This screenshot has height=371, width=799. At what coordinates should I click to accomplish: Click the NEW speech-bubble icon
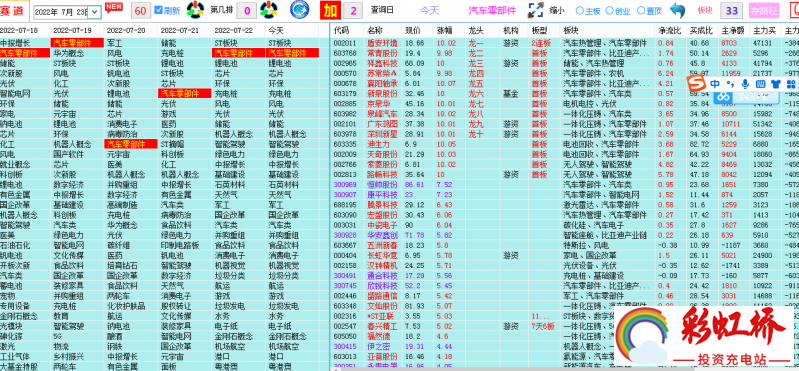point(114,8)
